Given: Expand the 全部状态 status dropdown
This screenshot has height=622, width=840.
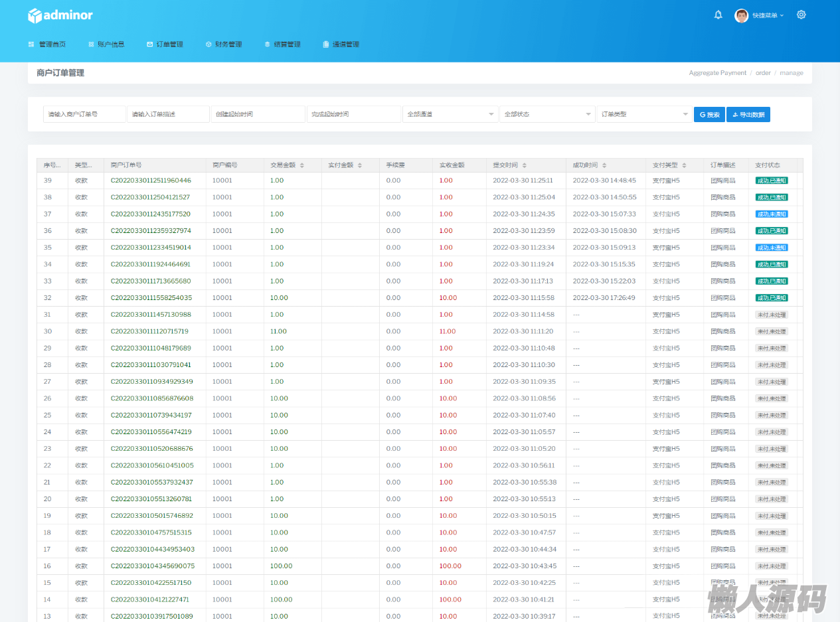Looking at the screenshot, I should (547, 114).
